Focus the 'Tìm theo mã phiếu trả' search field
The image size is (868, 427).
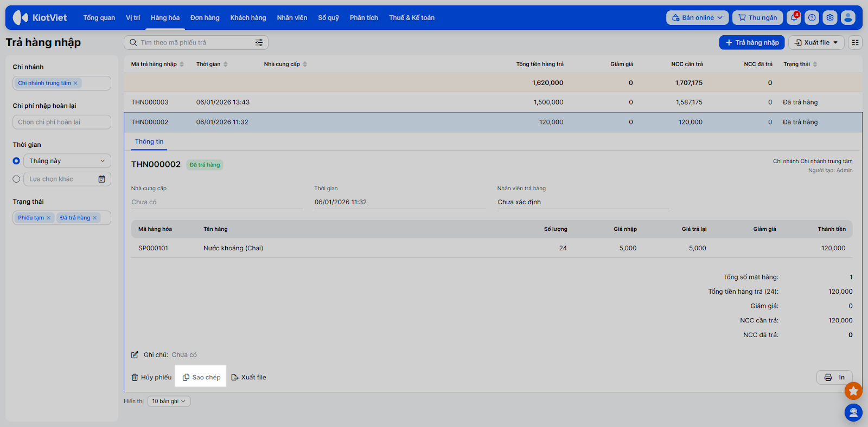tap(196, 42)
